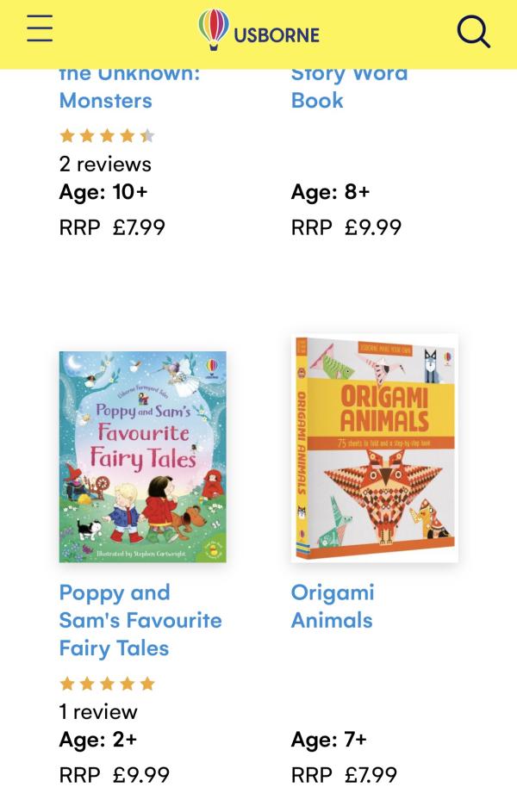Open the Origami Animals title link
The width and height of the screenshot is (517, 812).
click(333, 606)
